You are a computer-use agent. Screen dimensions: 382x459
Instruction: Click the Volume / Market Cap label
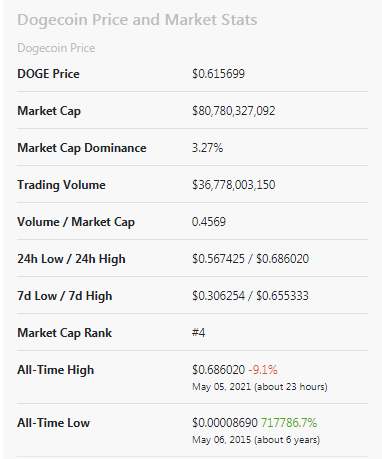pos(76,222)
